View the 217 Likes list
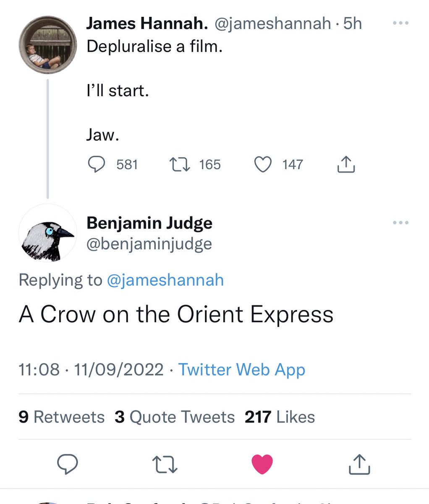 coord(280,417)
